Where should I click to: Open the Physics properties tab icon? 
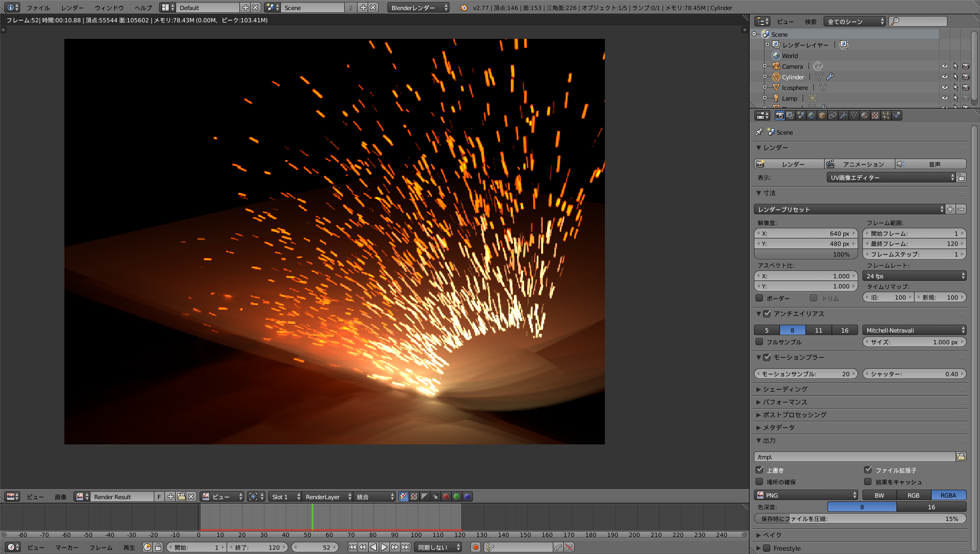[x=896, y=115]
